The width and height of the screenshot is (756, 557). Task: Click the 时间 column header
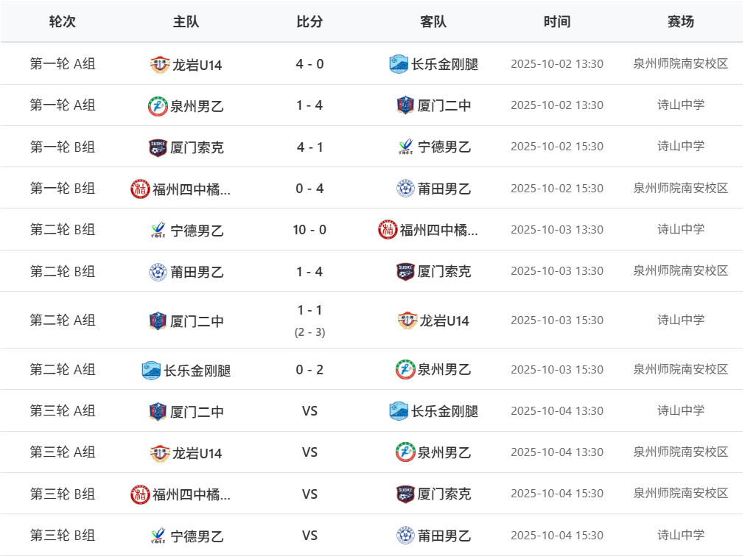[558, 21]
